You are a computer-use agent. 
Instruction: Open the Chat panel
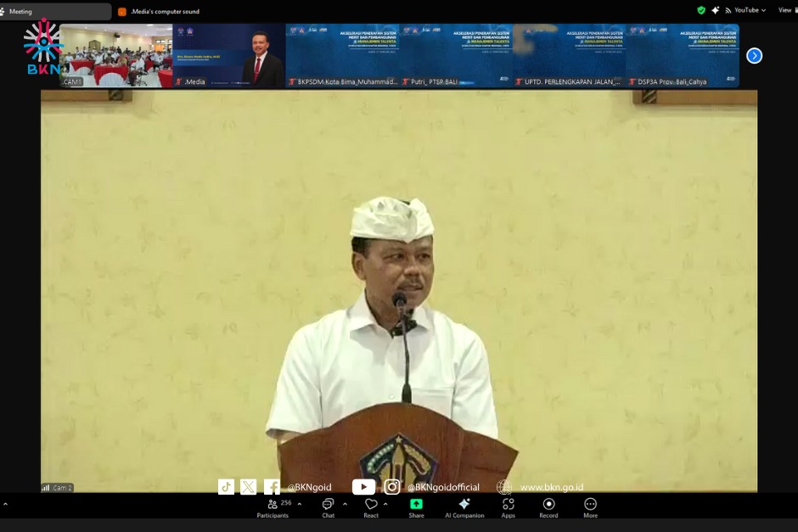(328, 507)
